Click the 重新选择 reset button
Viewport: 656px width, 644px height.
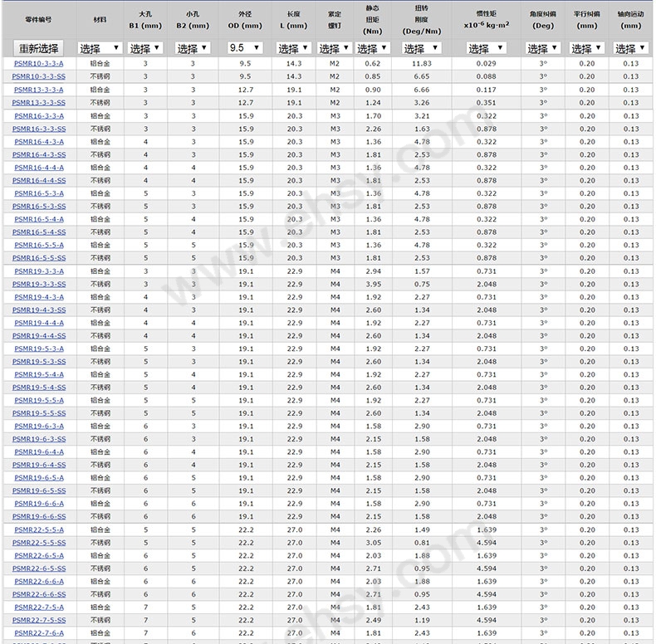coord(38,48)
